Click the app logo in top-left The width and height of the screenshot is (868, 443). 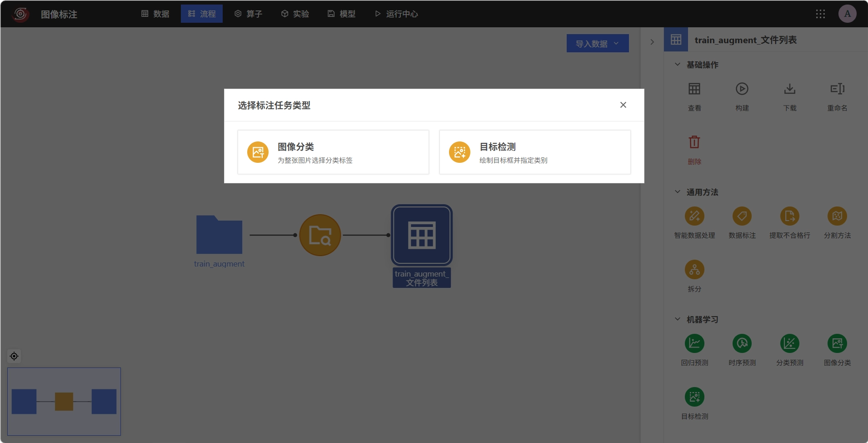pos(20,14)
